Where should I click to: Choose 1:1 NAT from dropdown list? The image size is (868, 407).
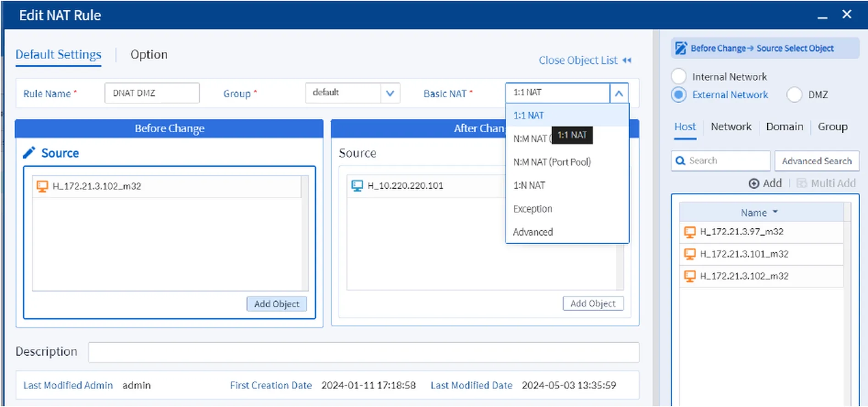567,115
